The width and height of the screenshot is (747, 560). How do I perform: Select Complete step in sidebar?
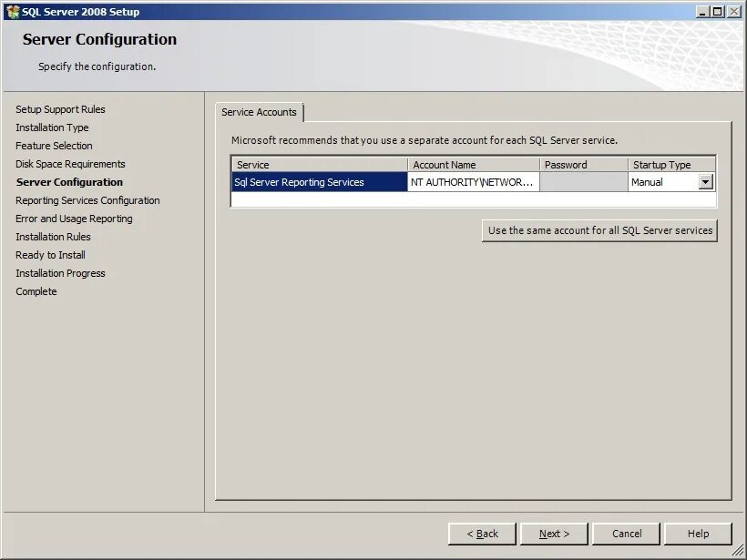[36, 291]
